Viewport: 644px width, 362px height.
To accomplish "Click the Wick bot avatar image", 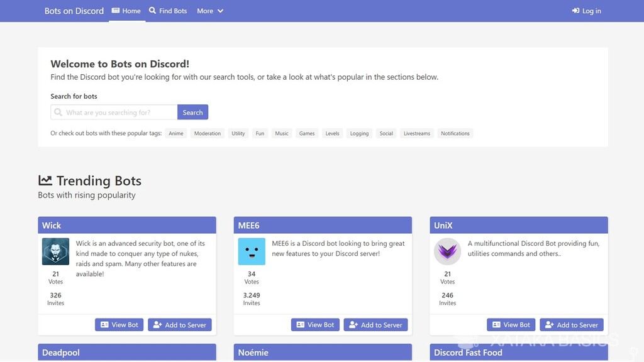I will pyautogui.click(x=55, y=251).
